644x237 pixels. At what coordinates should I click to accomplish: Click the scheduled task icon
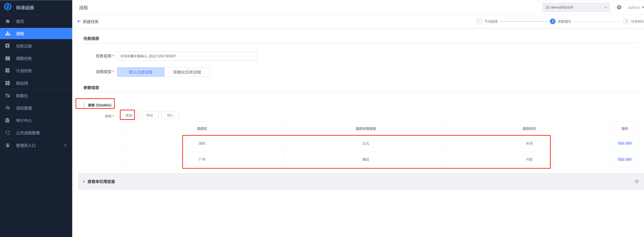(8, 71)
